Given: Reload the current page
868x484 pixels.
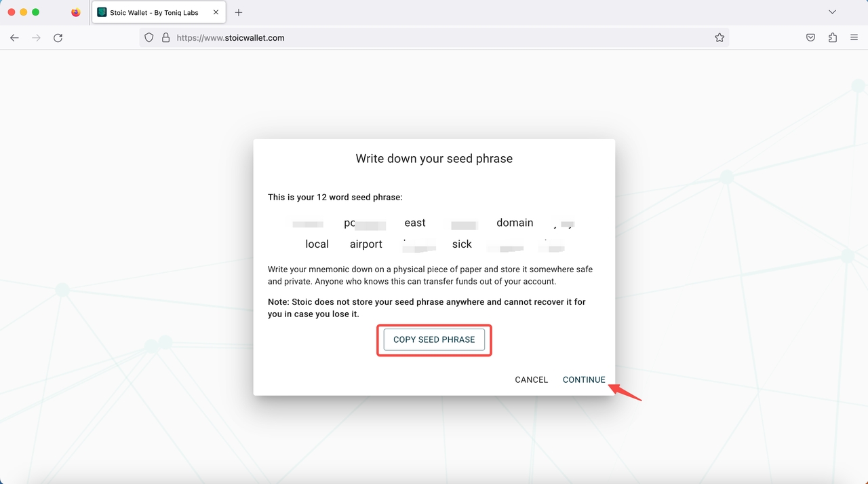Looking at the screenshot, I should (x=58, y=38).
